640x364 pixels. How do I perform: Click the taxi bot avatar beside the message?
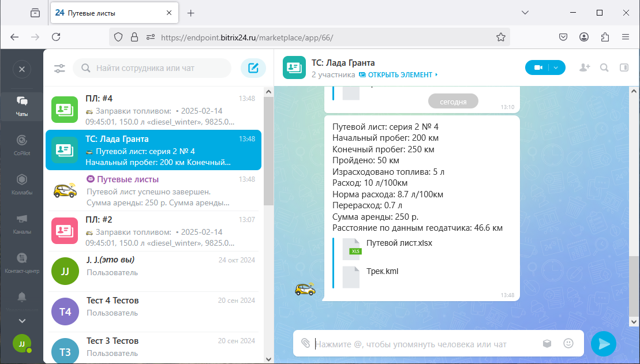point(305,289)
